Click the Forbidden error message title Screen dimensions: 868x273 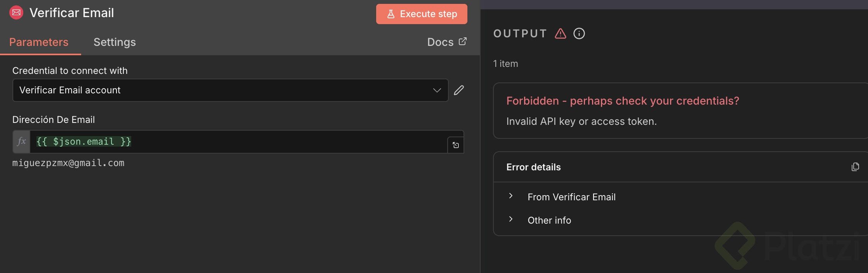622,101
